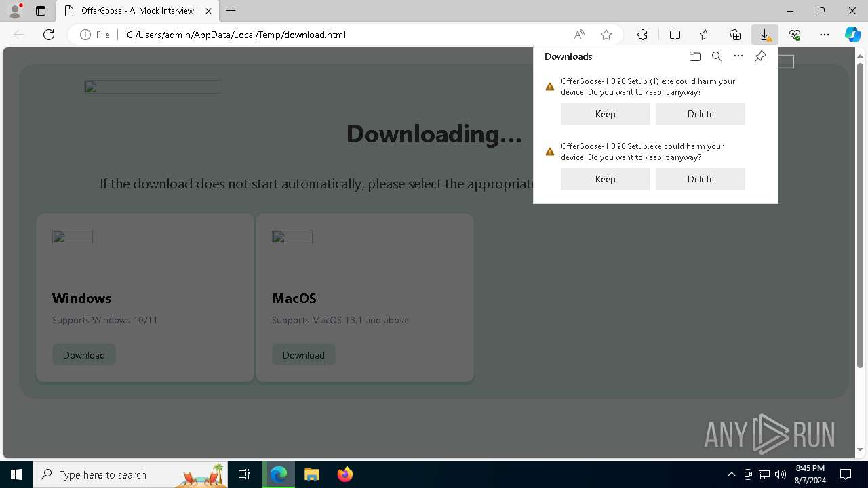868x488 pixels.
Task: Click Download under MacOS card
Action: tap(304, 354)
